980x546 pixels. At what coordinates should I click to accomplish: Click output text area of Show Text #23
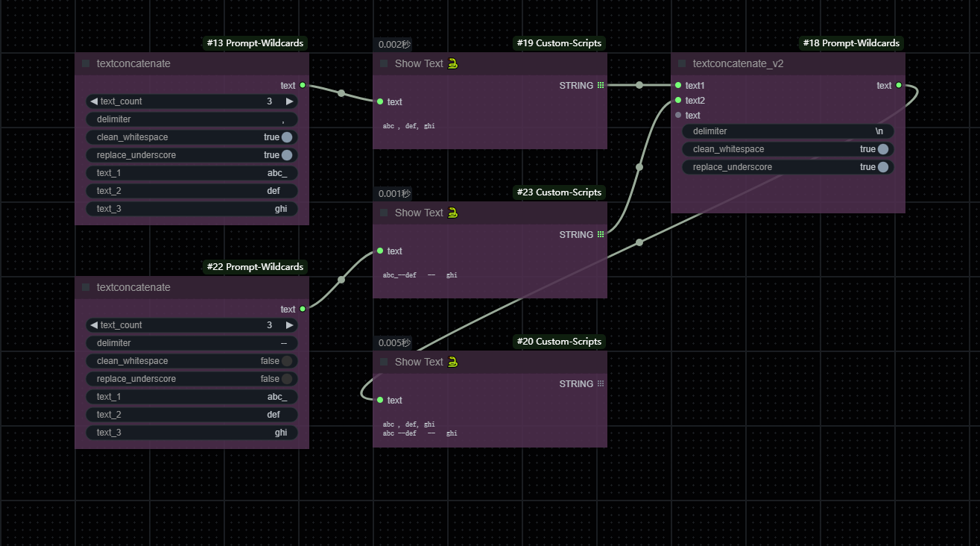click(490, 280)
